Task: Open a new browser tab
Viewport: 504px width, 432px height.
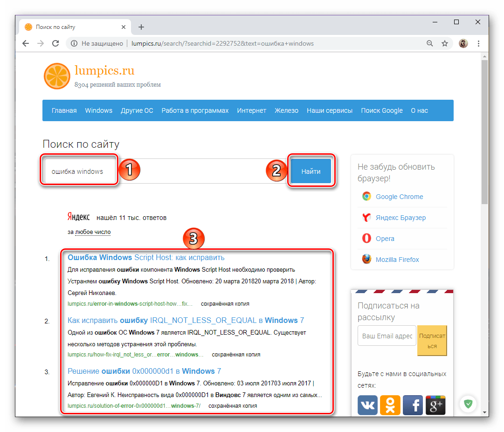Action: (x=141, y=27)
